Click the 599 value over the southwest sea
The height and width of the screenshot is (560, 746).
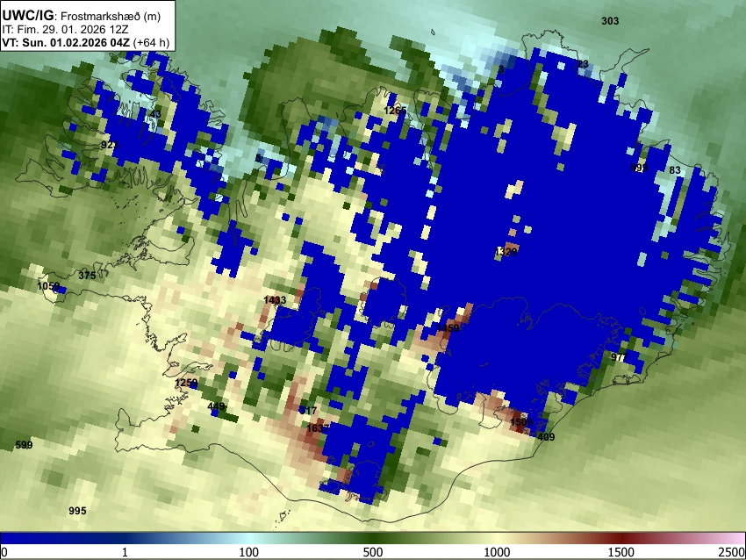(x=25, y=445)
